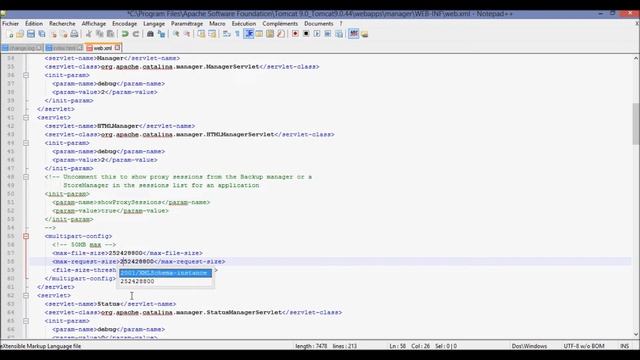This screenshot has width=640, height=360.
Task: Collapse the comment block at line 48
Action: [x=26, y=177]
